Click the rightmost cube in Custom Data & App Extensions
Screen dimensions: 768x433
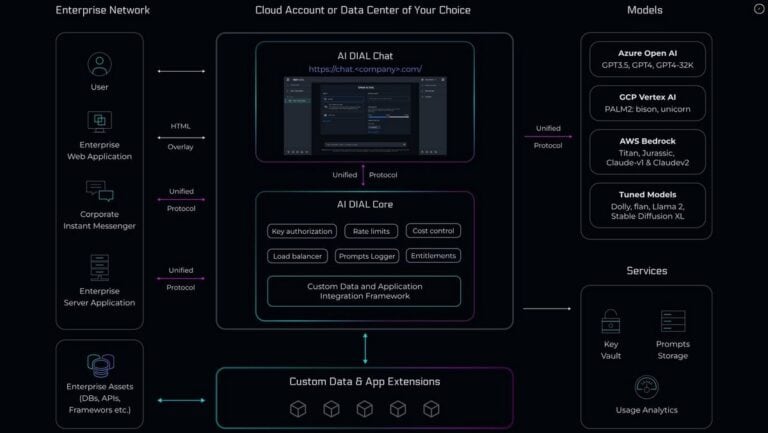tap(431, 409)
